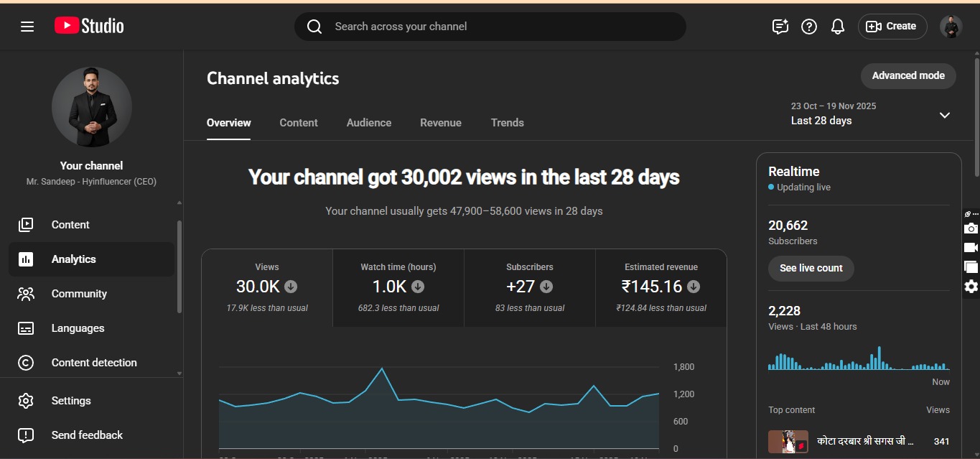The width and height of the screenshot is (980, 459).
Task: Go to Community in the sidebar
Action: [x=79, y=294]
